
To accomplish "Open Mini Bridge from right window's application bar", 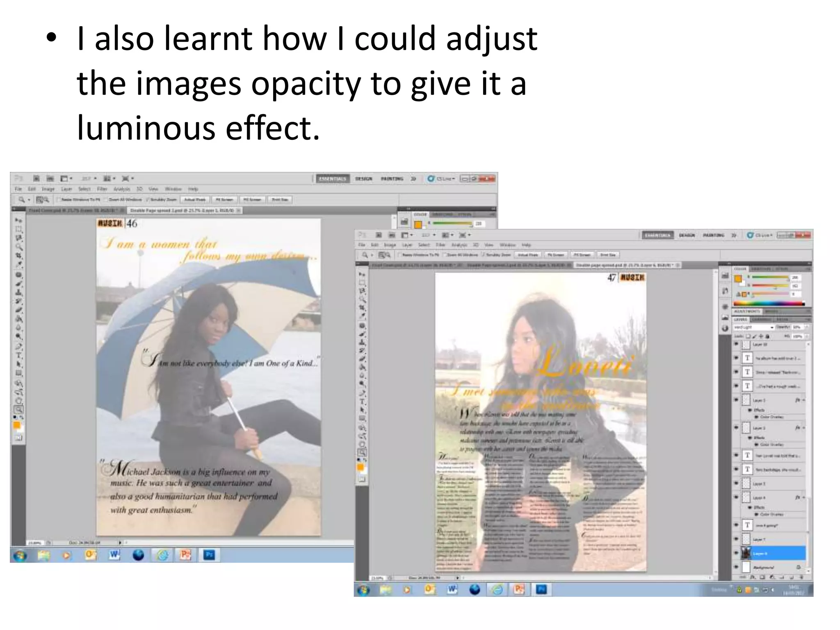I will point(392,235).
